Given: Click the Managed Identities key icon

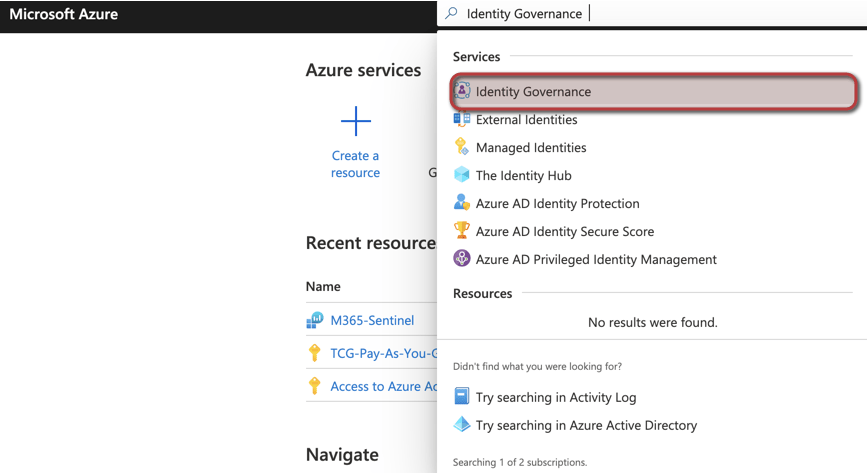Looking at the screenshot, I should click(x=462, y=147).
